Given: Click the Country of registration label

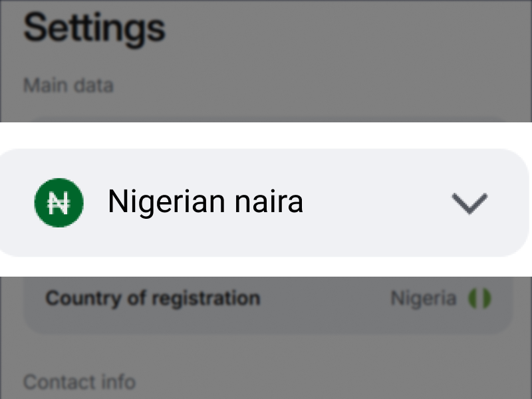Looking at the screenshot, I should point(152,298).
